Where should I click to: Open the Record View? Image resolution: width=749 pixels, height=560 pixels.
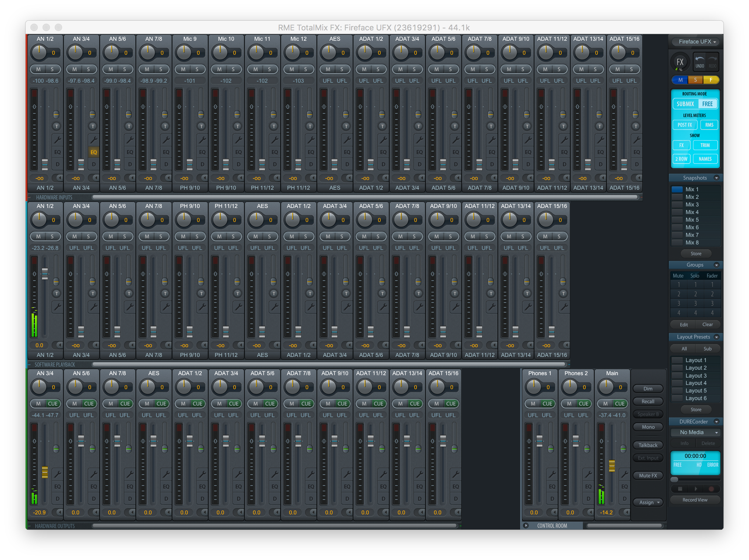(x=695, y=500)
